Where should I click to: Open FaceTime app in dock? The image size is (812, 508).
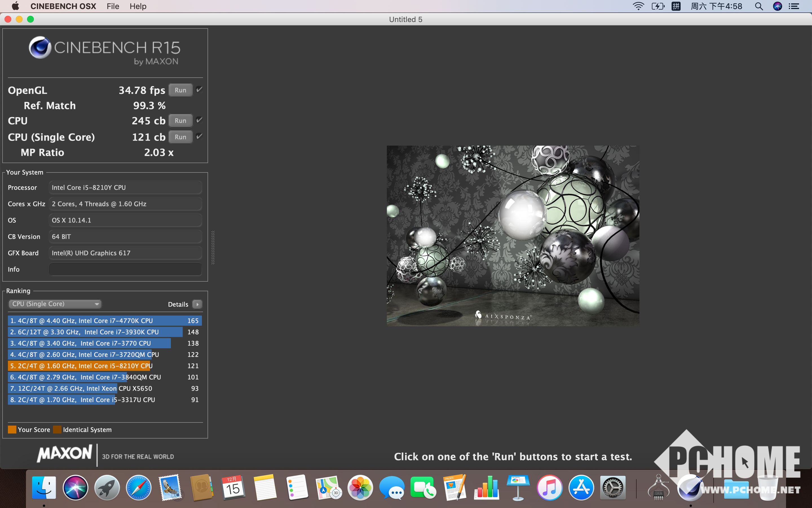(x=423, y=487)
